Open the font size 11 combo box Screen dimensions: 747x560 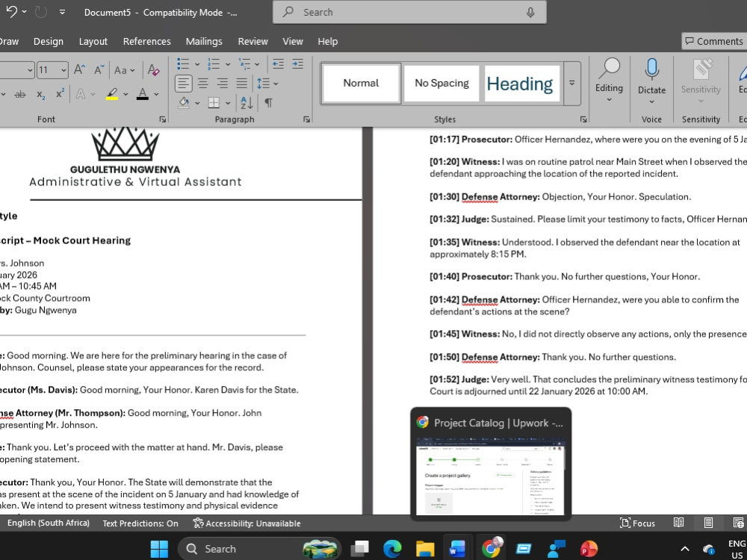click(52, 70)
